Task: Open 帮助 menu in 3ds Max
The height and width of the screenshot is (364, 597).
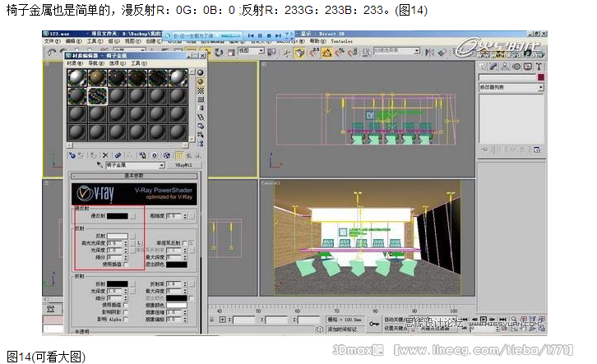Action: click(317, 41)
